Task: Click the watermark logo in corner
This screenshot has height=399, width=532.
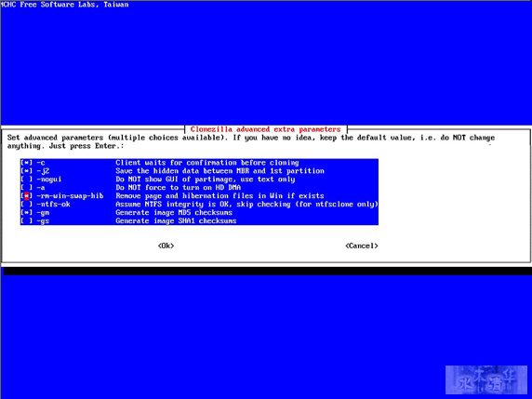Action: [x=486, y=379]
